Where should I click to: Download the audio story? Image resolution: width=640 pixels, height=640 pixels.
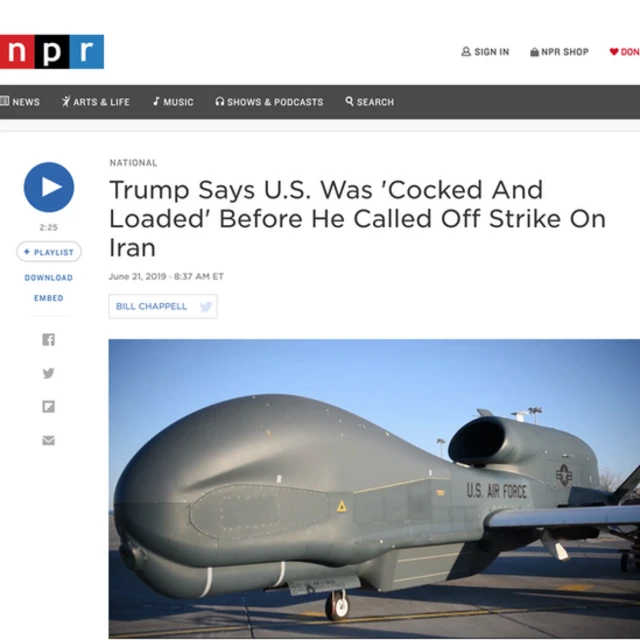[49, 278]
